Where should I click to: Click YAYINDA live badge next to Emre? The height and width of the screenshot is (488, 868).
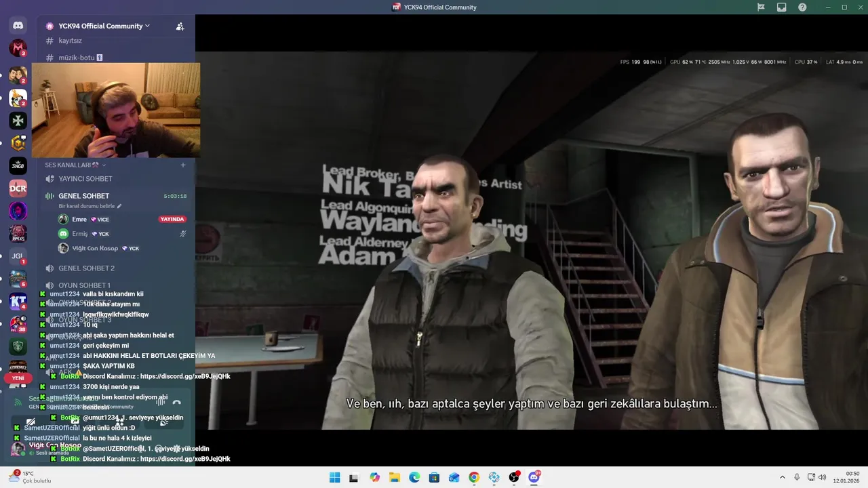pos(172,220)
